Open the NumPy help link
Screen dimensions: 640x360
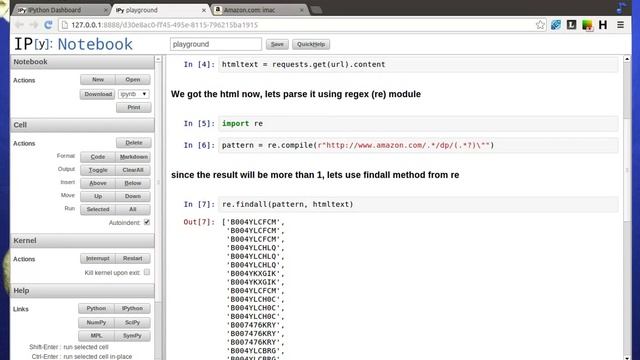pyautogui.click(x=96, y=322)
